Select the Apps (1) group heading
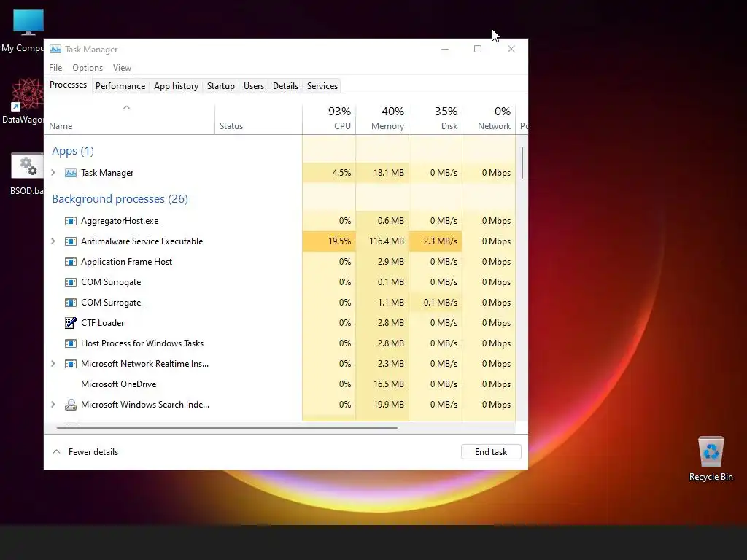The width and height of the screenshot is (747, 560). [73, 151]
